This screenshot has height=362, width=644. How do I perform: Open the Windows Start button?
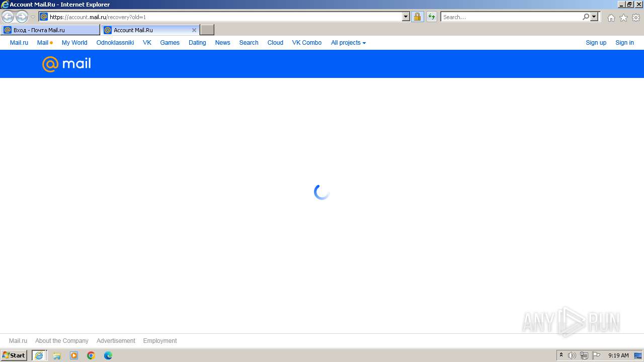tap(14, 355)
